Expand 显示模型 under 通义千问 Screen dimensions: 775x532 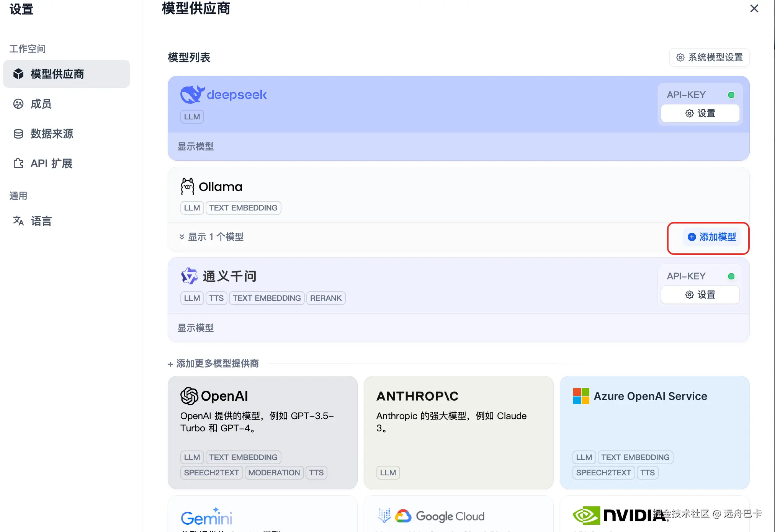coord(196,328)
